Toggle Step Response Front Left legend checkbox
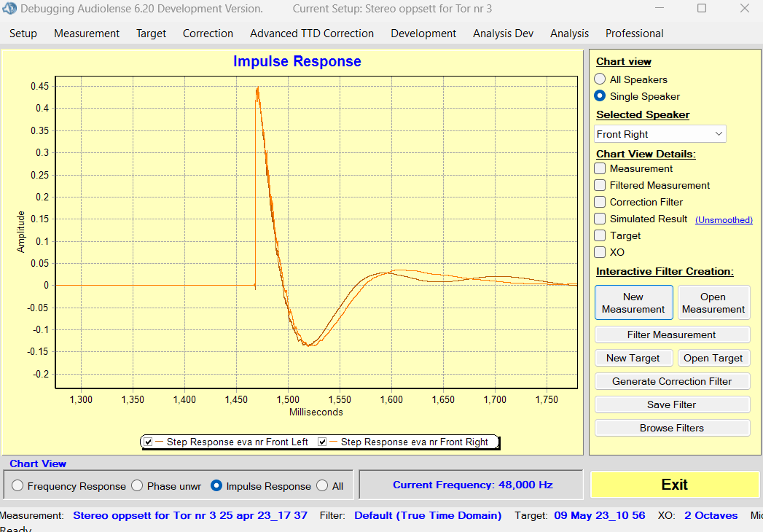 [149, 442]
